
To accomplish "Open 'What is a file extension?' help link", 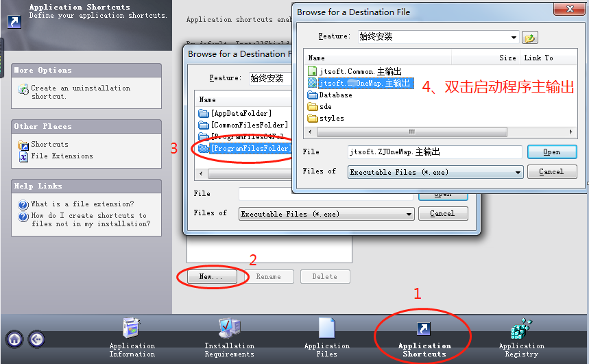I will coord(82,204).
